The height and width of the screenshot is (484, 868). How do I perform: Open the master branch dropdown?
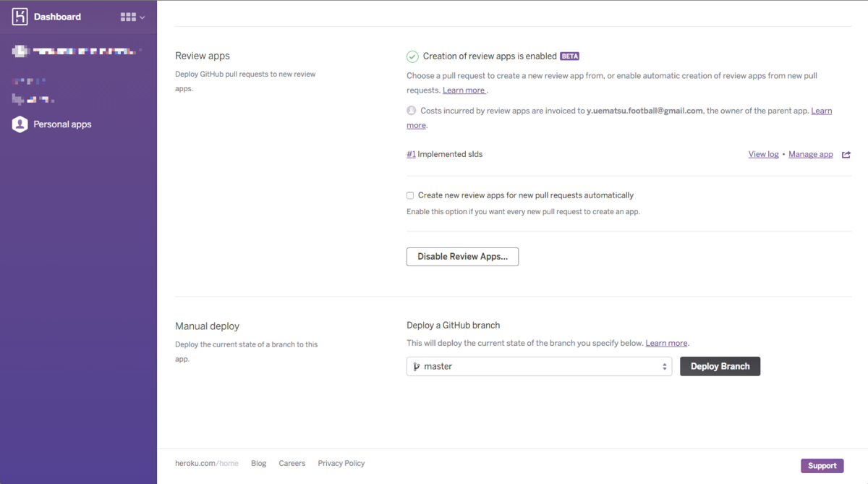click(539, 366)
